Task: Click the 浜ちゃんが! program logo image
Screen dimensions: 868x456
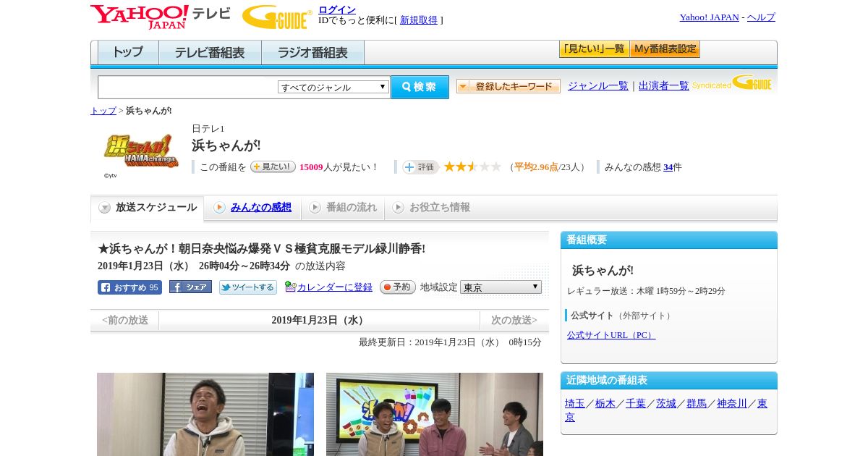Action: (141, 151)
